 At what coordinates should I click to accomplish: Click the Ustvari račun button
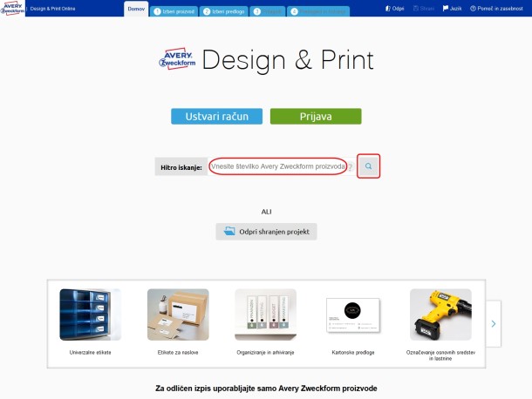pos(217,116)
